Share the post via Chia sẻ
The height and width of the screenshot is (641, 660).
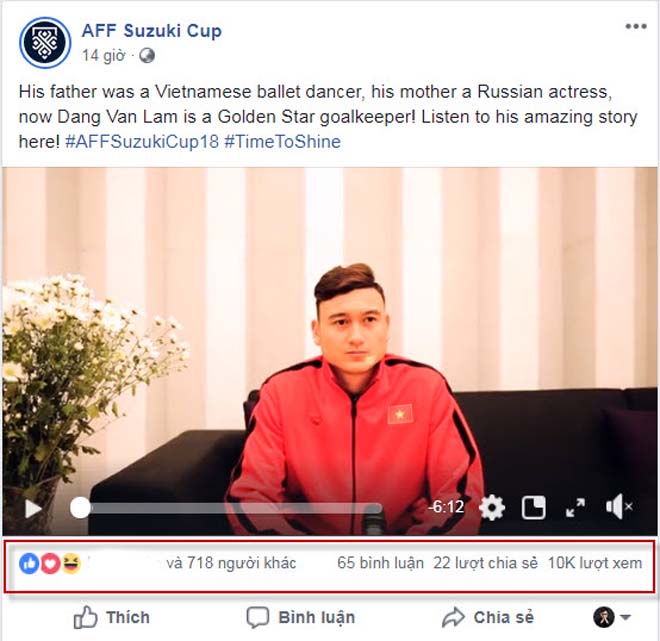point(488,617)
